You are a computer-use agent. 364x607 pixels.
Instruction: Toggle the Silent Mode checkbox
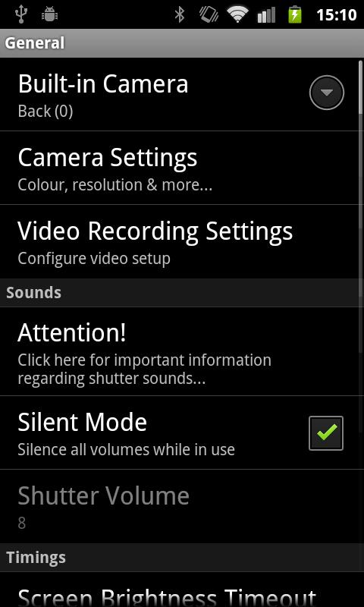[326, 432]
